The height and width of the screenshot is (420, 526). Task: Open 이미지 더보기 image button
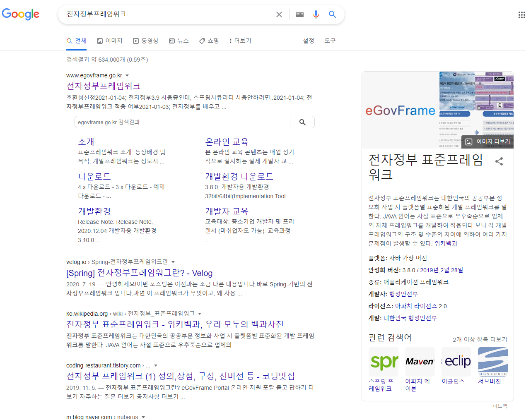487,142
